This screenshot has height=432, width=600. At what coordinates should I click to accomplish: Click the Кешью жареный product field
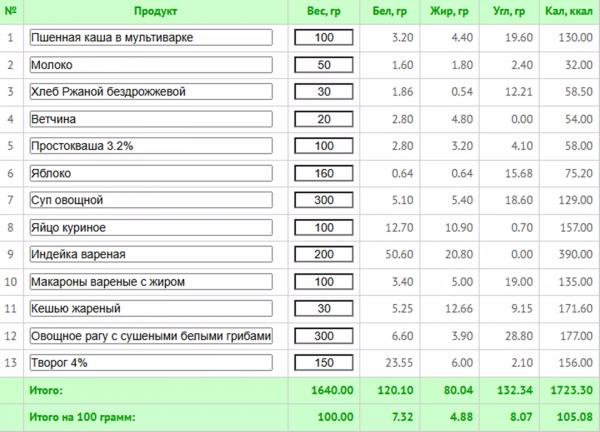click(x=151, y=309)
